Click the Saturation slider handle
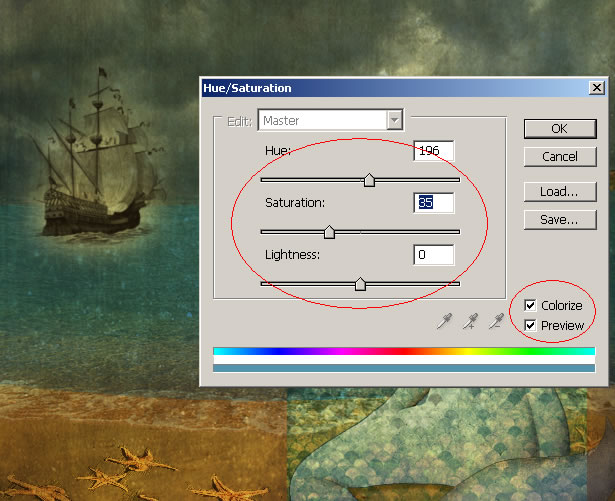 [x=329, y=232]
